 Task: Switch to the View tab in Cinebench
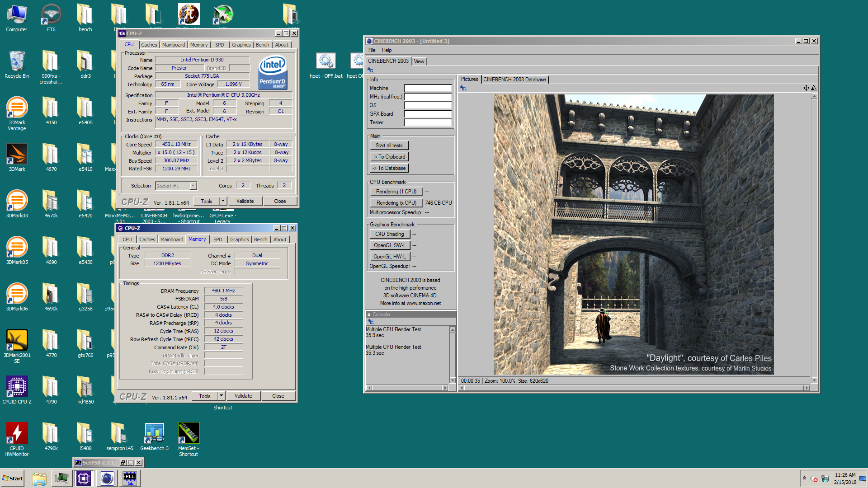(x=419, y=61)
